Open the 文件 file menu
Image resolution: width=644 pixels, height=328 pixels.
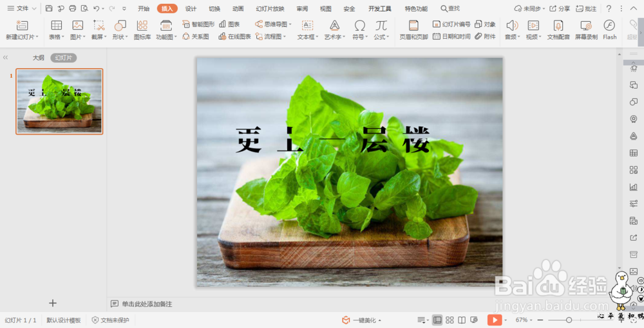pyautogui.click(x=22, y=8)
